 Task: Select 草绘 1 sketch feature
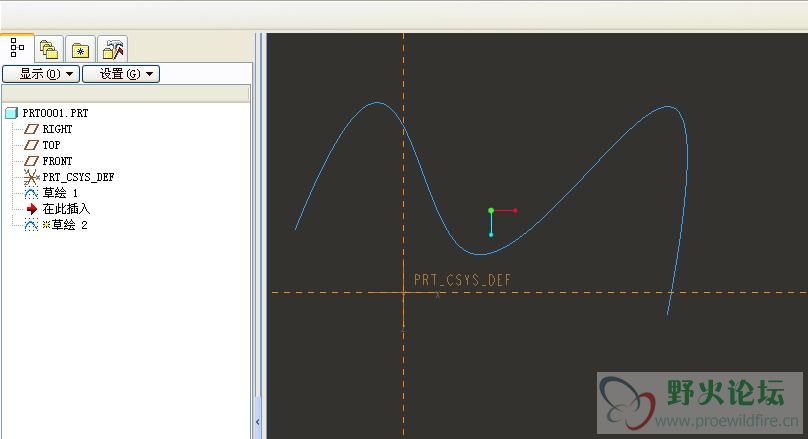tap(60, 193)
